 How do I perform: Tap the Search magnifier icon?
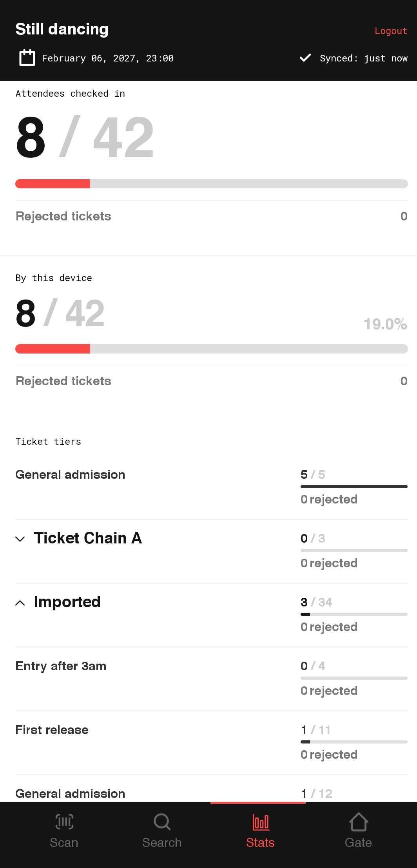[x=162, y=822]
